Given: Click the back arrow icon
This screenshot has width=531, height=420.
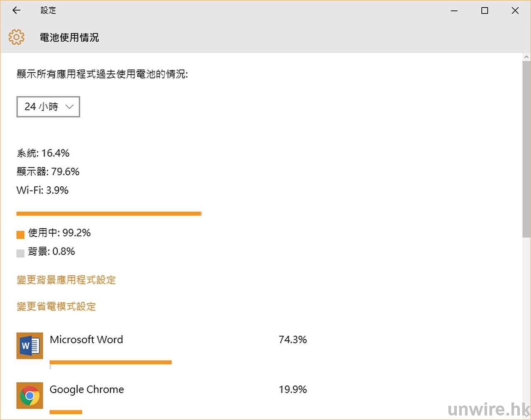Looking at the screenshot, I should pos(17,10).
